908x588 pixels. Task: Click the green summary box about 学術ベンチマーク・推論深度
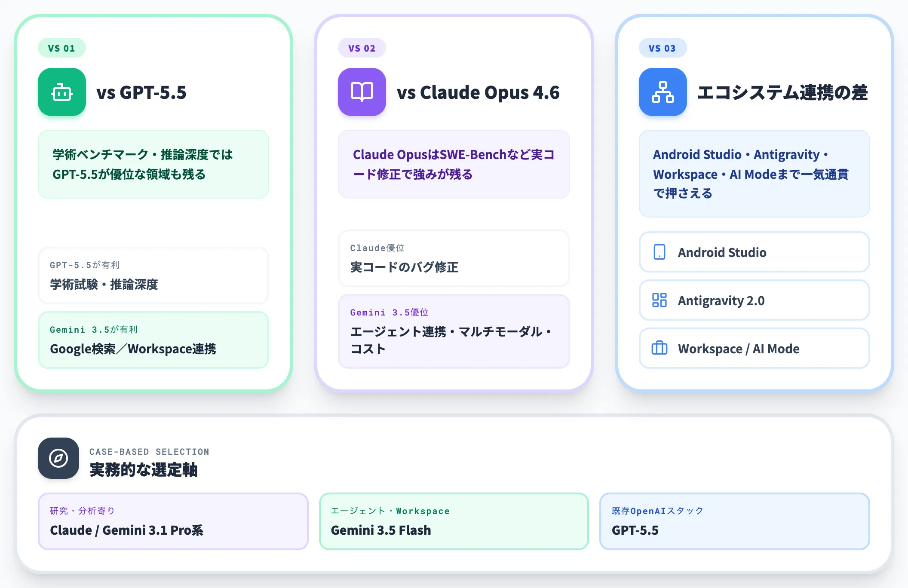click(153, 164)
